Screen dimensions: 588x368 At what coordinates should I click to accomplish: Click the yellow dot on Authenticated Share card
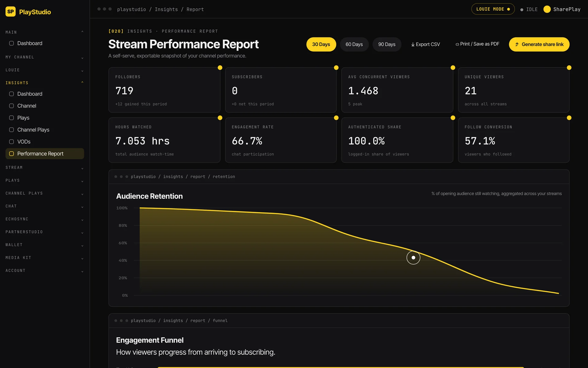[453, 118]
